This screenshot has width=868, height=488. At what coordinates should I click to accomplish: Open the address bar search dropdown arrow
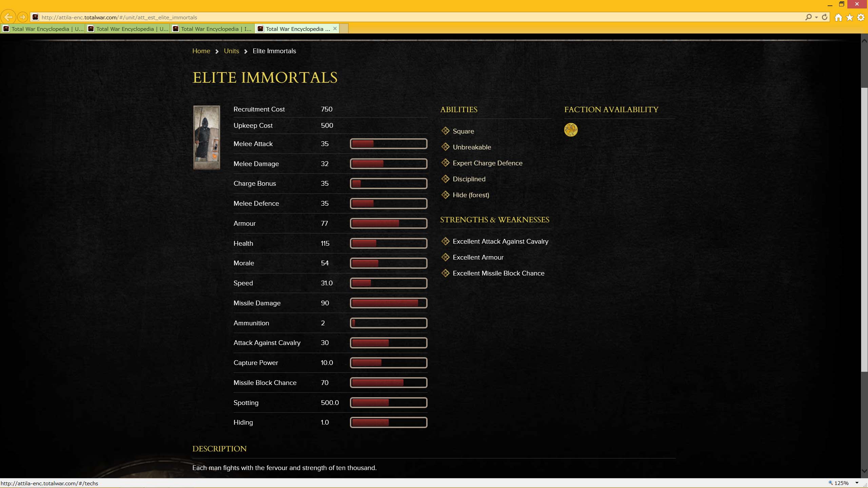[816, 17]
